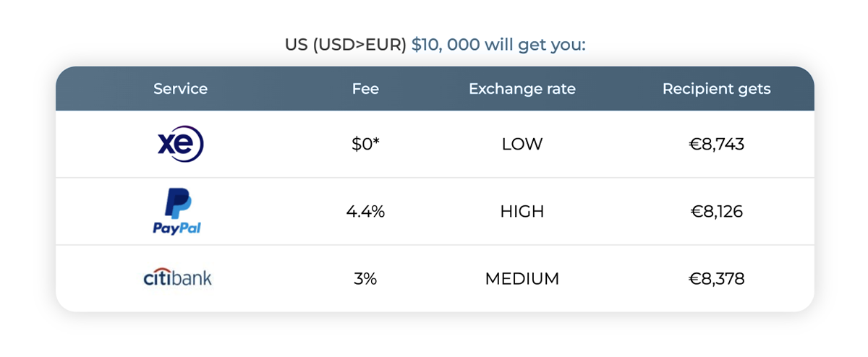Click the 4.4% PayPal fee value
Viewport: 868px width, 357px height.
[365, 212]
